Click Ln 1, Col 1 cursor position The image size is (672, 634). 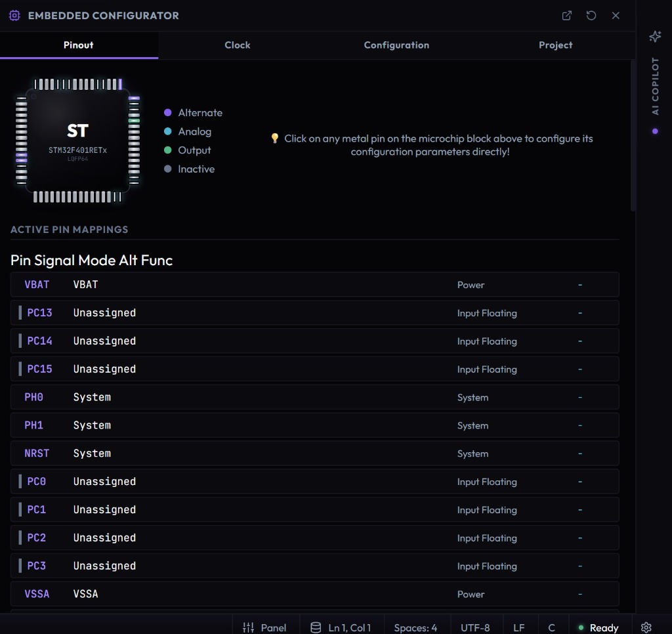pos(349,628)
